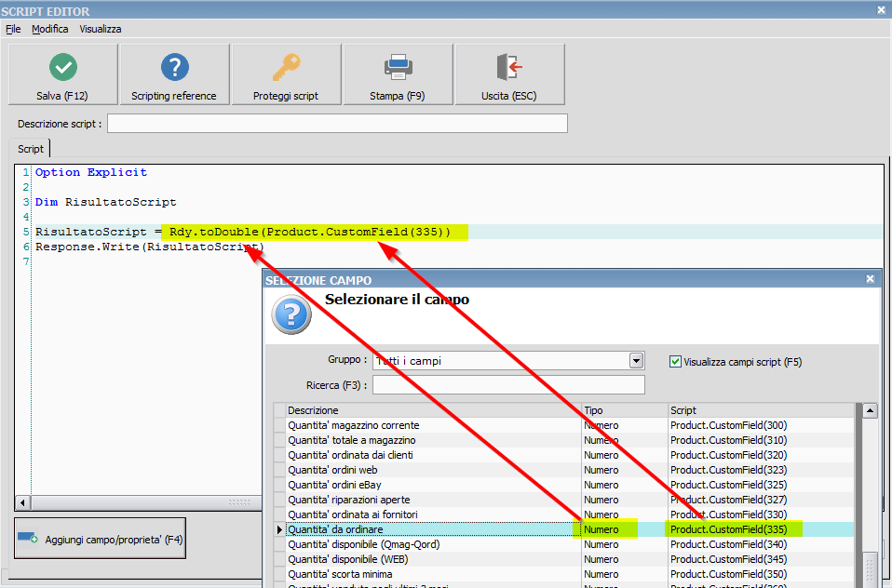Image resolution: width=892 pixels, height=588 pixels.
Task: Click the Script column header
Action: pyautogui.click(x=761, y=410)
